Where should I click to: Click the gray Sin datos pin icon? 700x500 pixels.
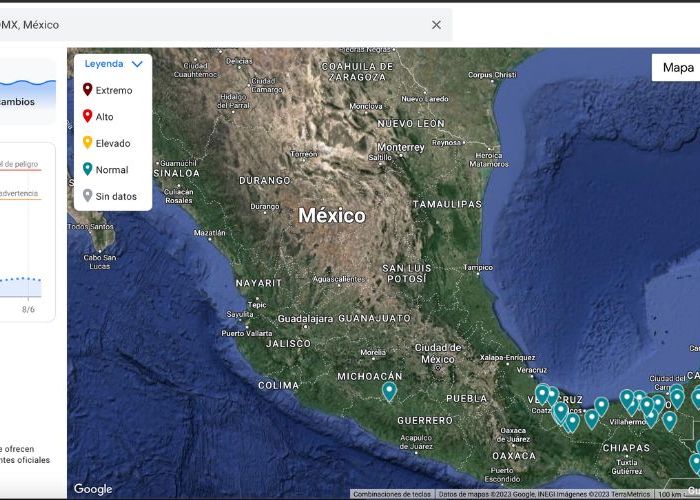[x=88, y=196]
